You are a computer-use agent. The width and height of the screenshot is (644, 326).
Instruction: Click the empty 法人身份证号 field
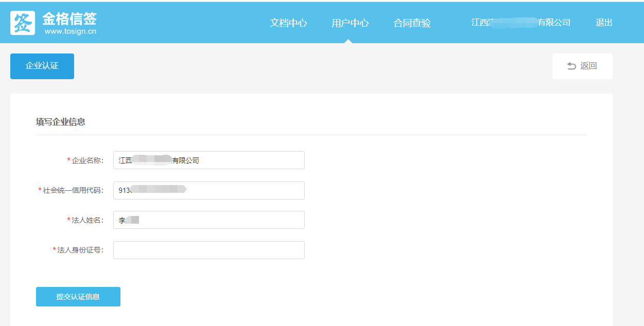[208, 250]
